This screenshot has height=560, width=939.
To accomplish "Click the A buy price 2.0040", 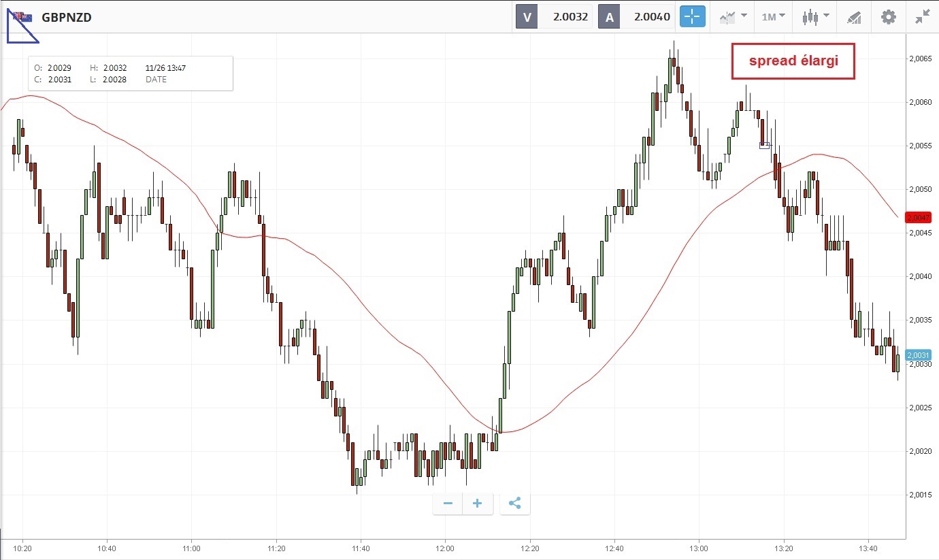I will (x=651, y=17).
